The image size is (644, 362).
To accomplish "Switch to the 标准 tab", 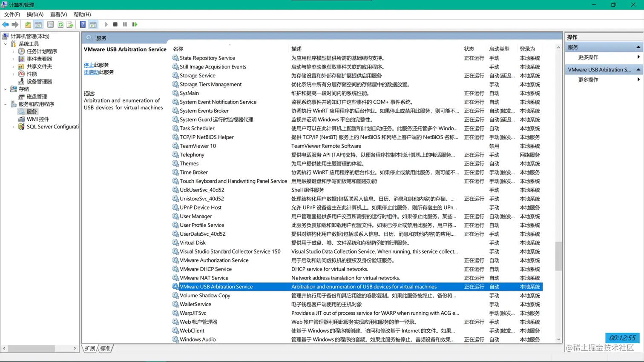I will click(106, 348).
